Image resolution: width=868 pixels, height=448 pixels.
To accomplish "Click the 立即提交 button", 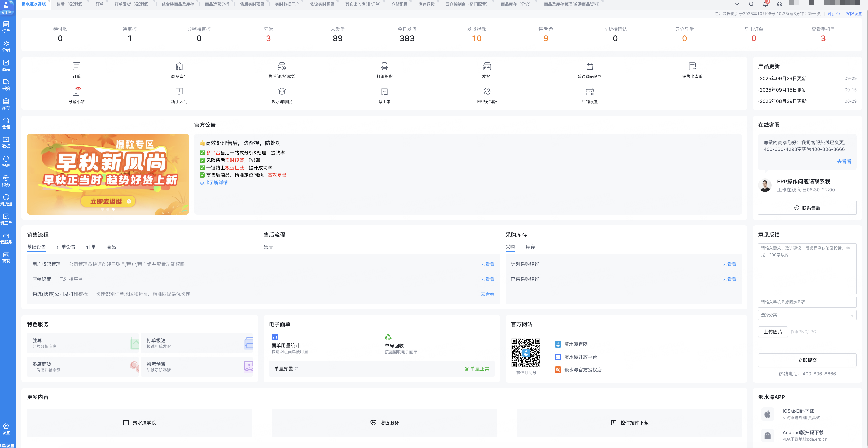I will [x=807, y=360].
